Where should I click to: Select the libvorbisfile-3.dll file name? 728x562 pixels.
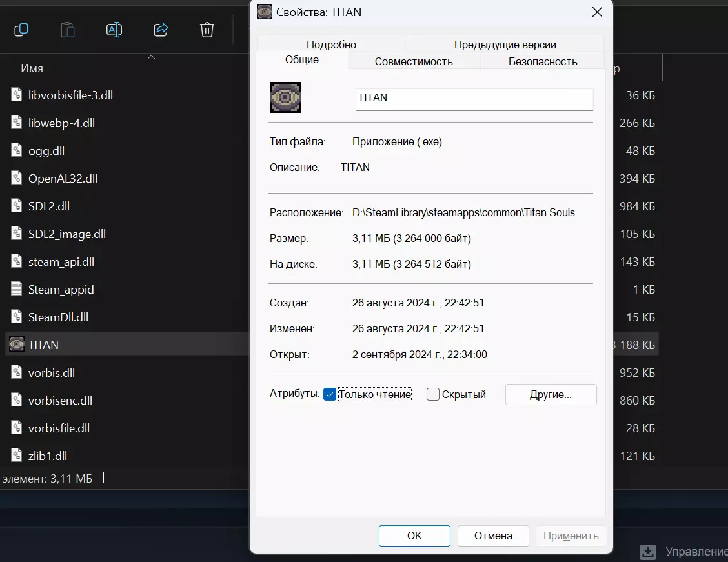click(70, 95)
